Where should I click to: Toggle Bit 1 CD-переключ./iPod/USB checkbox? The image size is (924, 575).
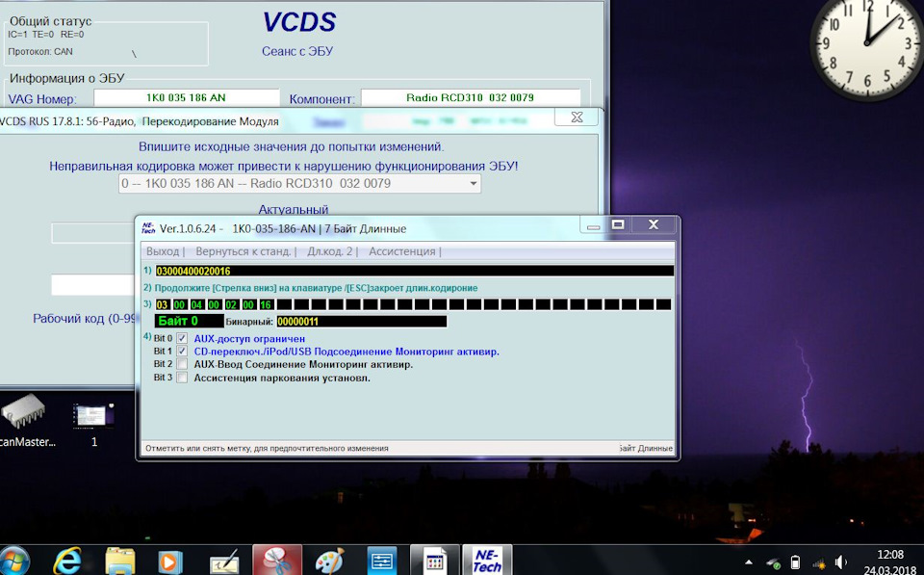tap(182, 352)
